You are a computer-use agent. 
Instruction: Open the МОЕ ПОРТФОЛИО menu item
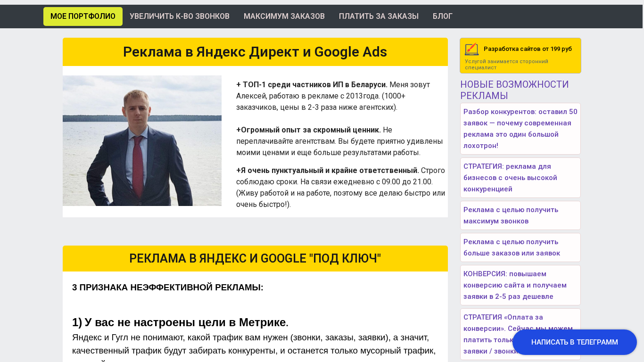(x=83, y=16)
